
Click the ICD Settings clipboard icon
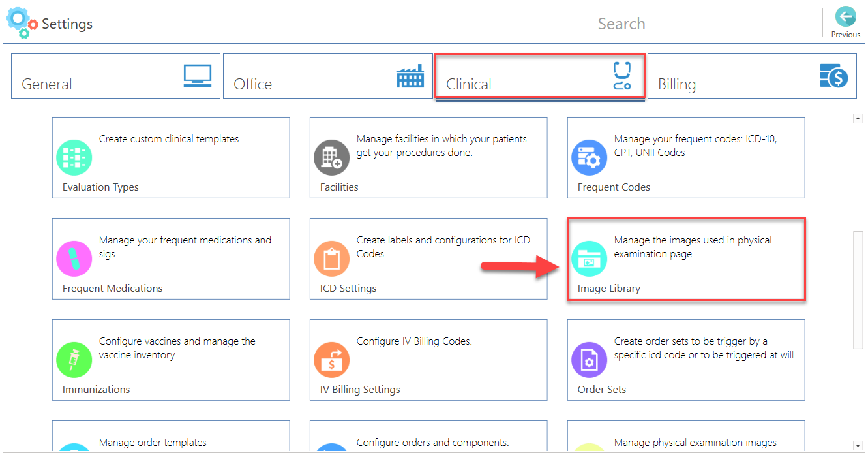[x=332, y=259]
